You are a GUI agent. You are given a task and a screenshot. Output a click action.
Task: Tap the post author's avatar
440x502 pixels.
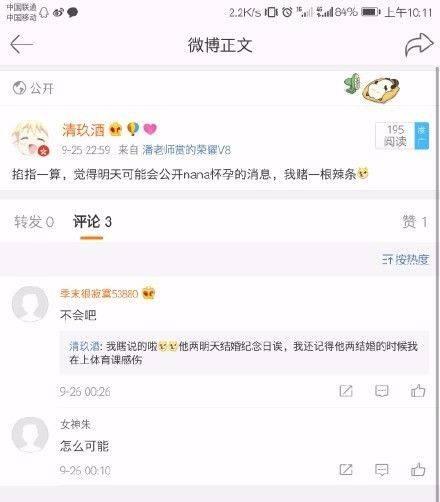pos(31,139)
